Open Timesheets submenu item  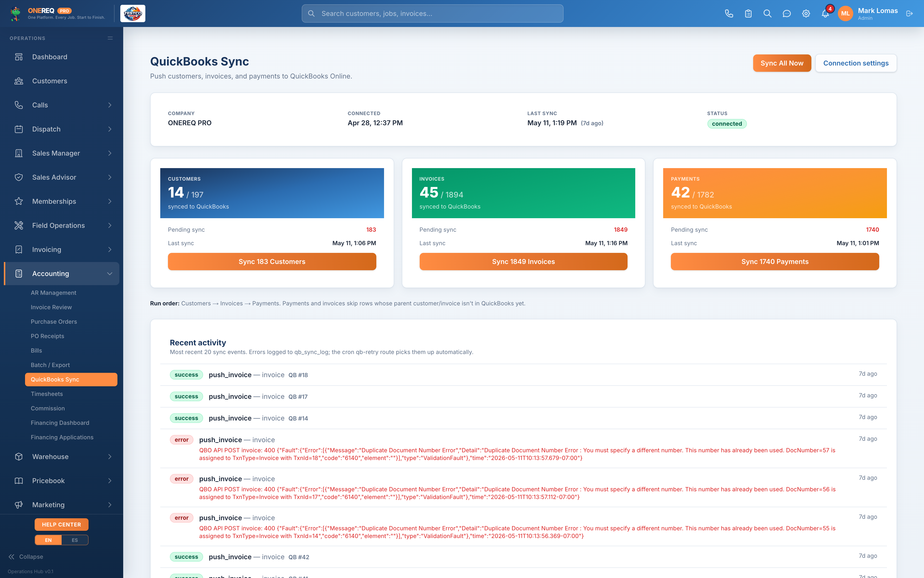[x=71, y=394]
